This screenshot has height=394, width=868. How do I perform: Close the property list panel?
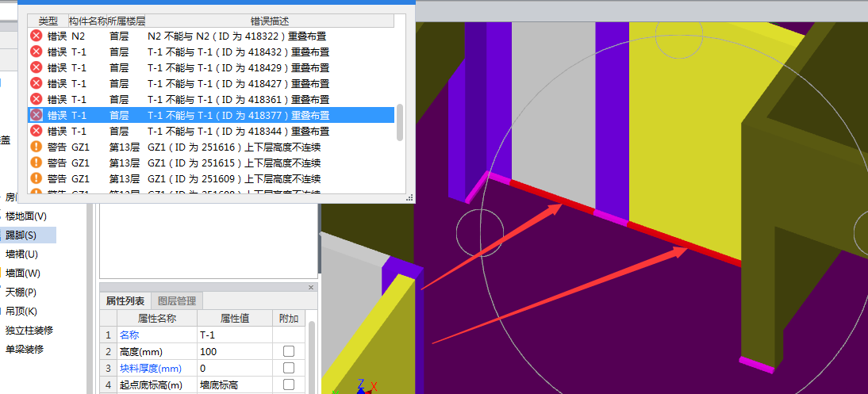pos(311,287)
